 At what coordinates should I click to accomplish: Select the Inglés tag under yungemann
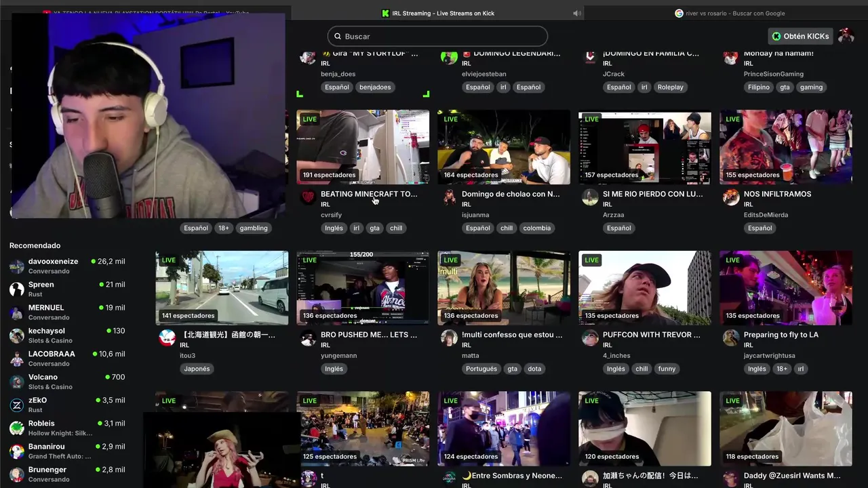334,369
